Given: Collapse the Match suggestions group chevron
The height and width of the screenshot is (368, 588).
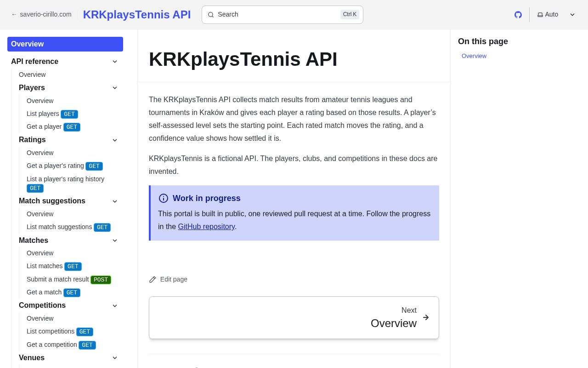Looking at the screenshot, I should [x=115, y=201].
